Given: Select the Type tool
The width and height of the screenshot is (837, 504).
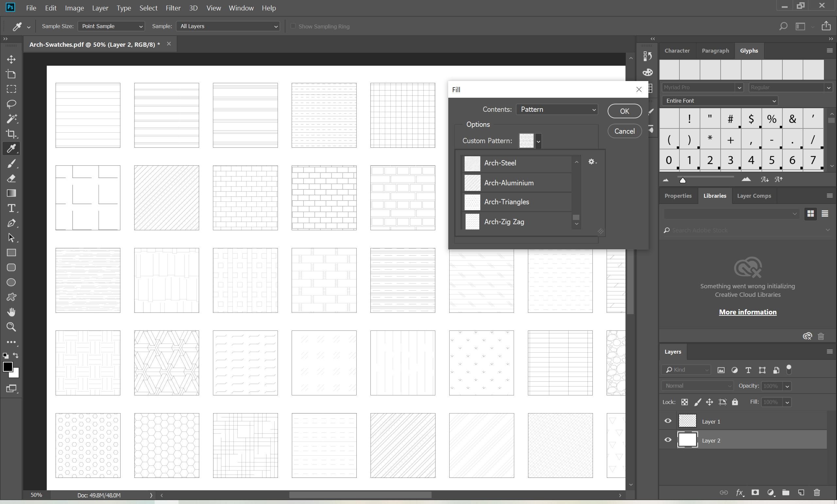Looking at the screenshot, I should (x=11, y=208).
